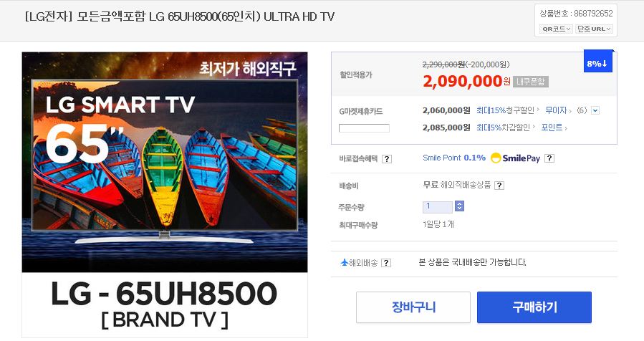Expand the 단축 URL dropdown
The width and height of the screenshot is (644, 341).
(x=594, y=29)
